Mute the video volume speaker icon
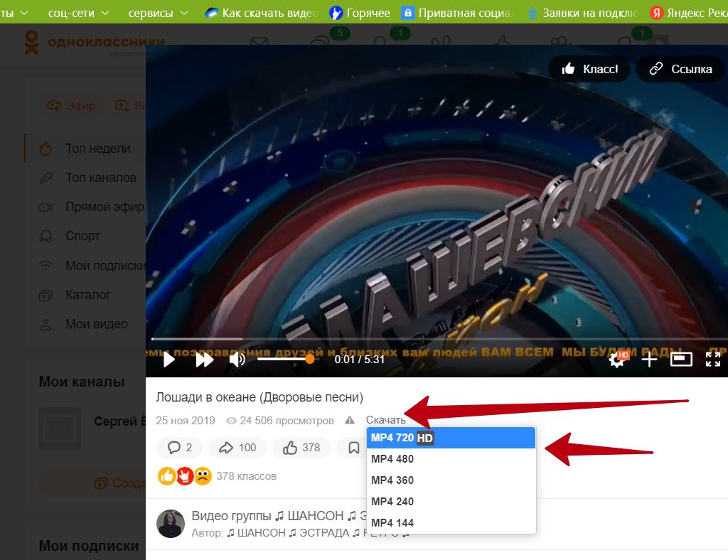 pyautogui.click(x=237, y=359)
